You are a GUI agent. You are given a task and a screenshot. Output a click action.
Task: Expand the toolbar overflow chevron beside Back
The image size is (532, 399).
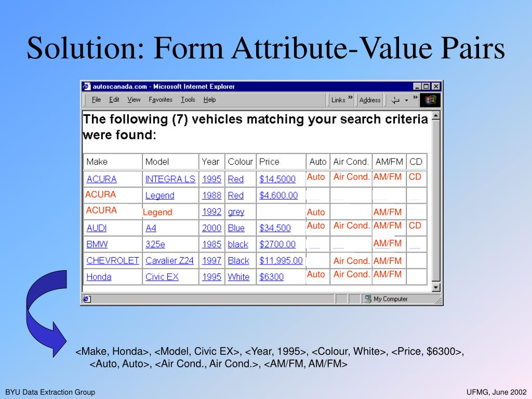pos(415,97)
